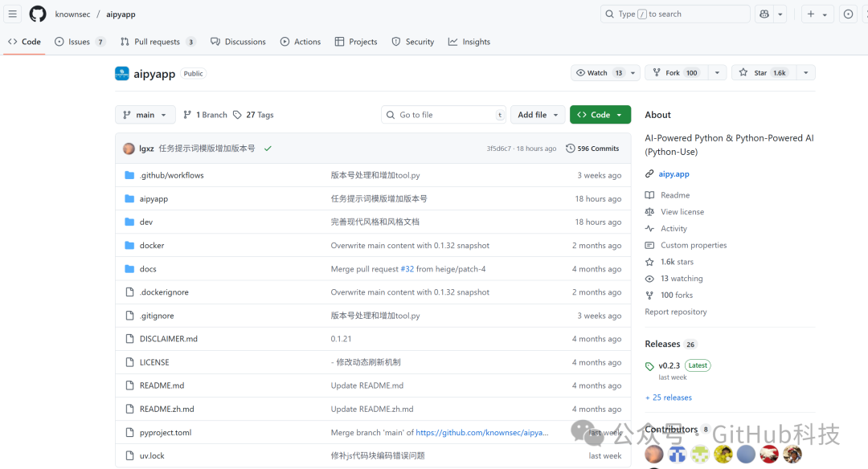Open the + 25 releases link
Screen dimensions: 868x469
pyautogui.click(x=669, y=398)
